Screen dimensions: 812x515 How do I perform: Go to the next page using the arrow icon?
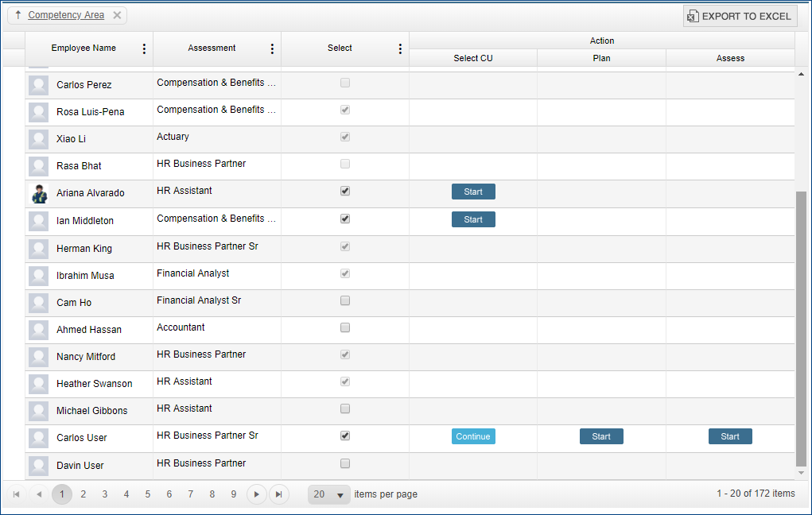[256, 494]
